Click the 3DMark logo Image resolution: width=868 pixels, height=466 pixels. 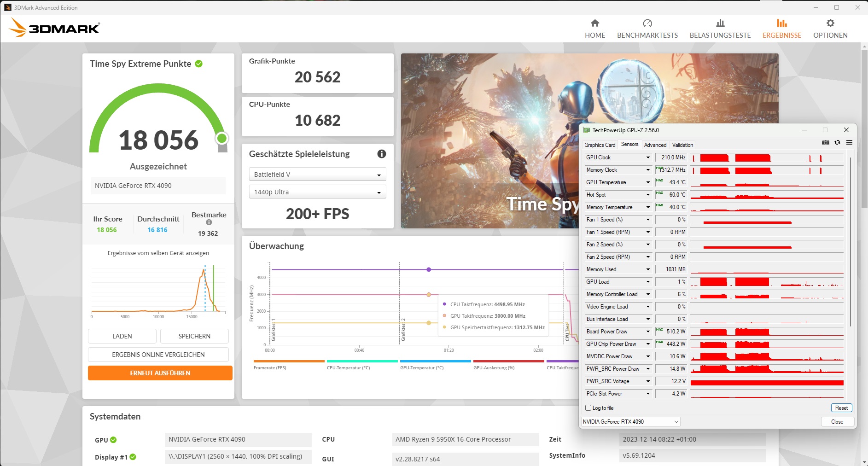54,28
